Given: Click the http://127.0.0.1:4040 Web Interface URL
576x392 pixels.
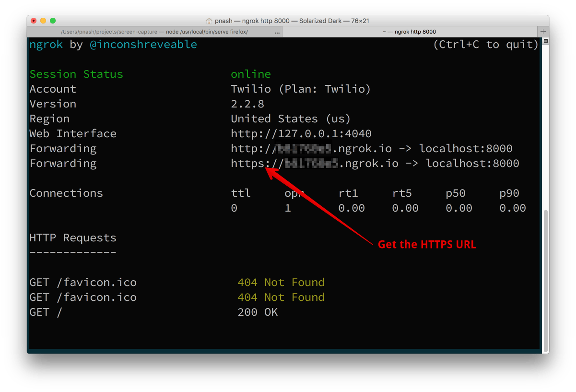Looking at the screenshot, I should point(301,133).
